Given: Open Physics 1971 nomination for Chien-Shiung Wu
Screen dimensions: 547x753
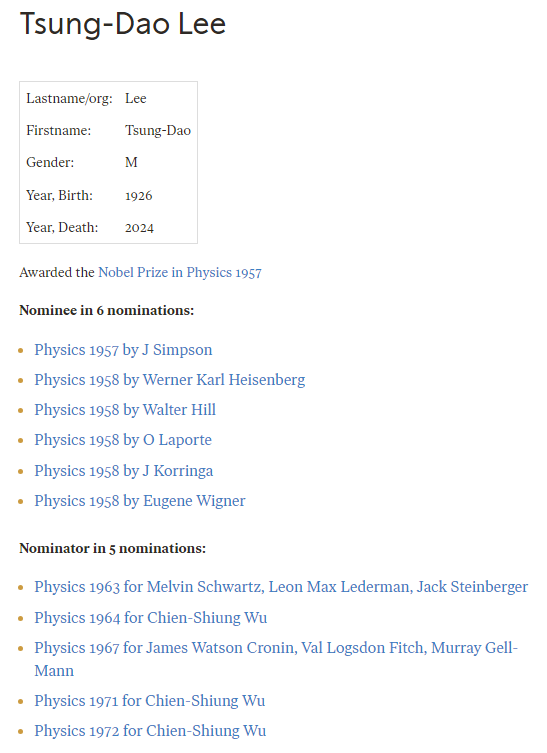Looking at the screenshot, I should 149,701.
